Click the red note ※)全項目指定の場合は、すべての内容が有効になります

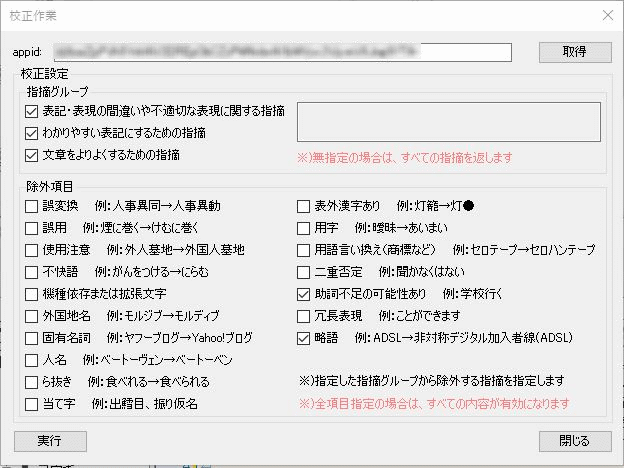pyautogui.click(x=434, y=404)
